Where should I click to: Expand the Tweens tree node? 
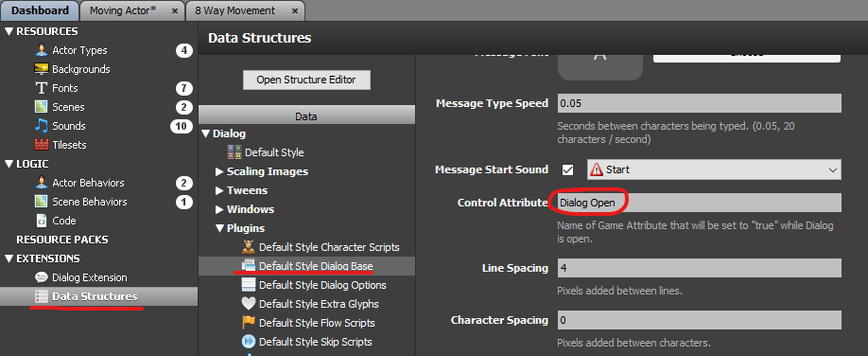point(219,190)
